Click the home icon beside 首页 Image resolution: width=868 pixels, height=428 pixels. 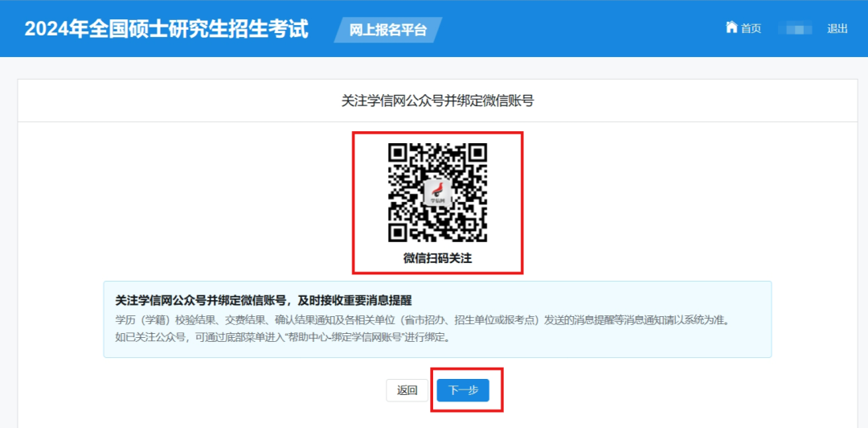pyautogui.click(x=732, y=27)
